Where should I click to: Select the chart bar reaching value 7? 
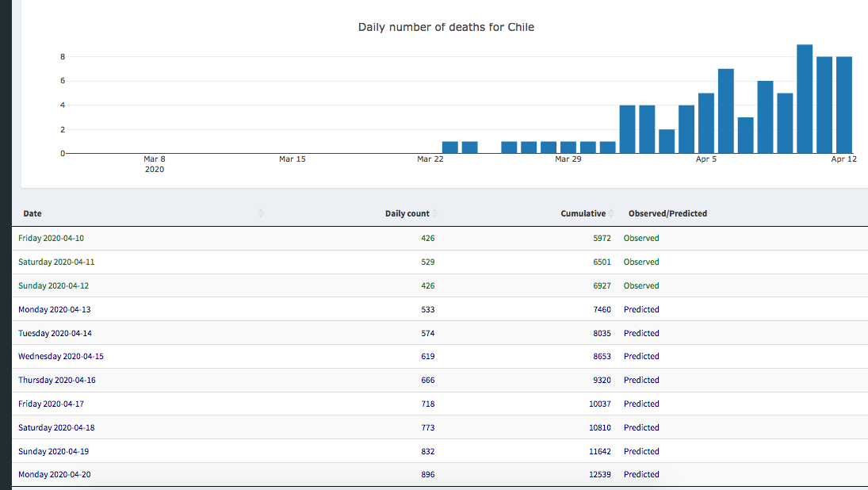(x=726, y=111)
